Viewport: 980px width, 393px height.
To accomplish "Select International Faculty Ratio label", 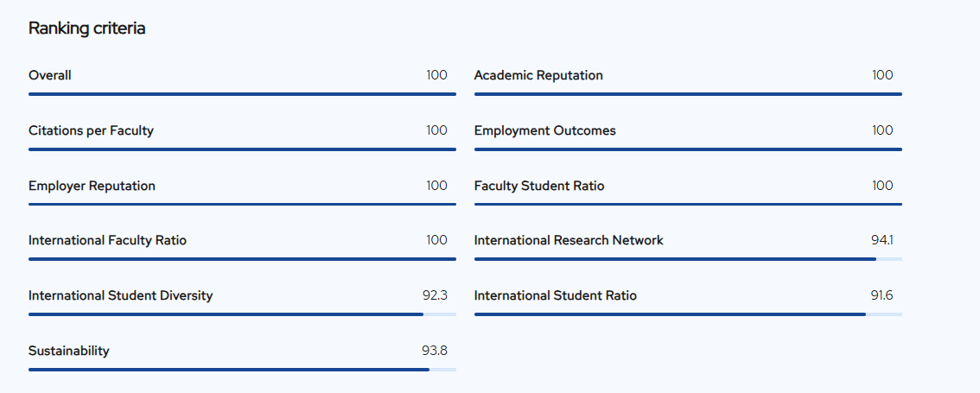I will pos(107,240).
